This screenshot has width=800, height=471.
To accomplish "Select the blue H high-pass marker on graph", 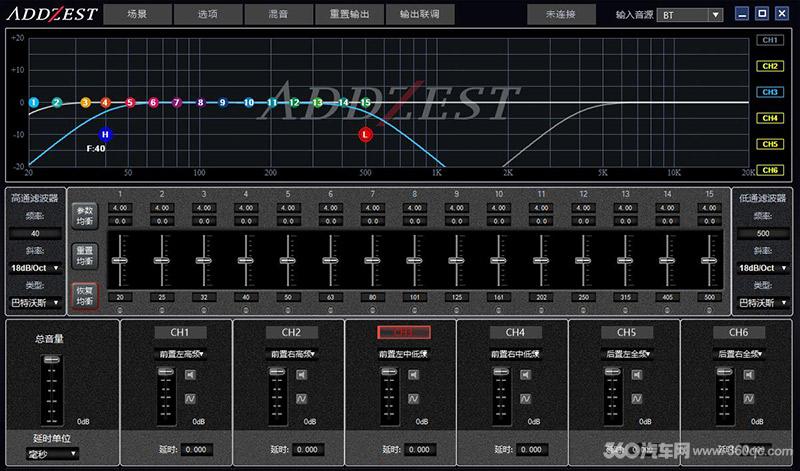I will tap(105, 134).
